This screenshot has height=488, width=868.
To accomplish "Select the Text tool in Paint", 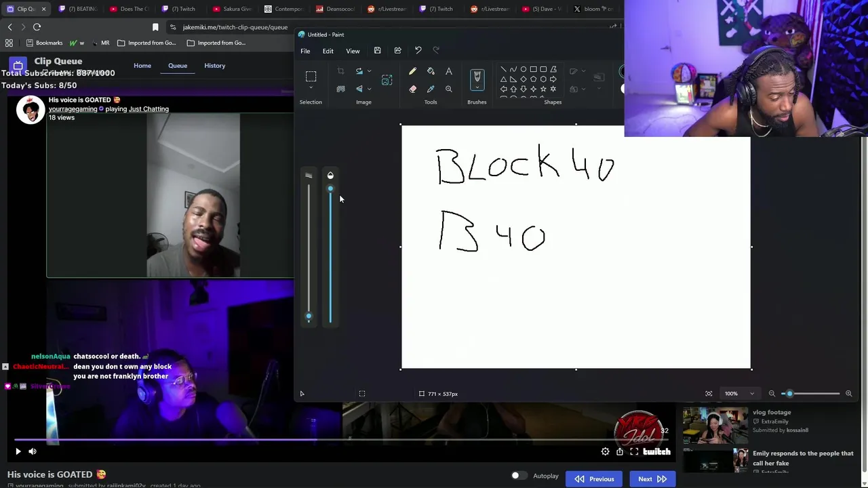I will click(x=448, y=71).
